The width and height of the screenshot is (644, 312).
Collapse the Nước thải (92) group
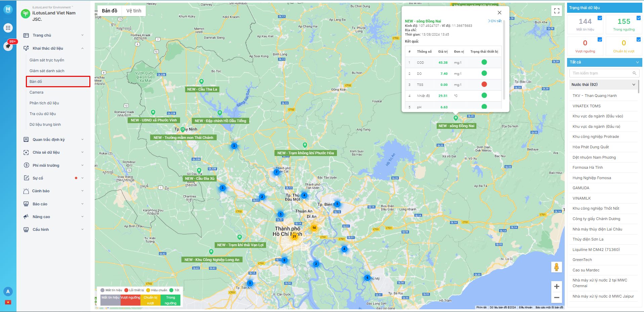pyautogui.click(x=603, y=85)
